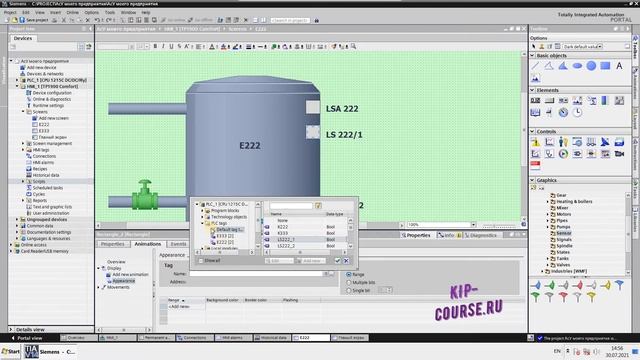This screenshot has width=640, height=360.
Task: Select the I/O field element
Action: (x=535, y=100)
